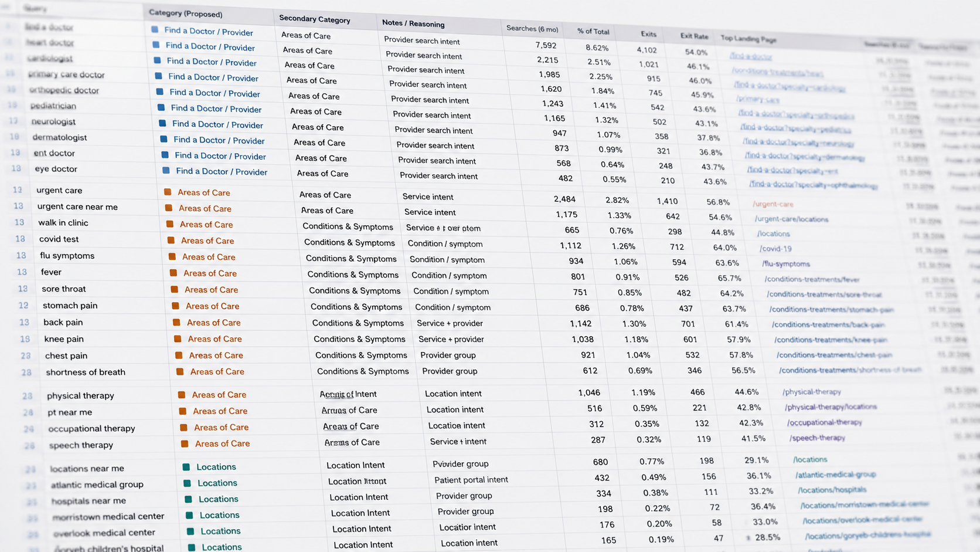Select the 7,592 searches value
This screenshot has width=980, height=552.
point(546,45)
